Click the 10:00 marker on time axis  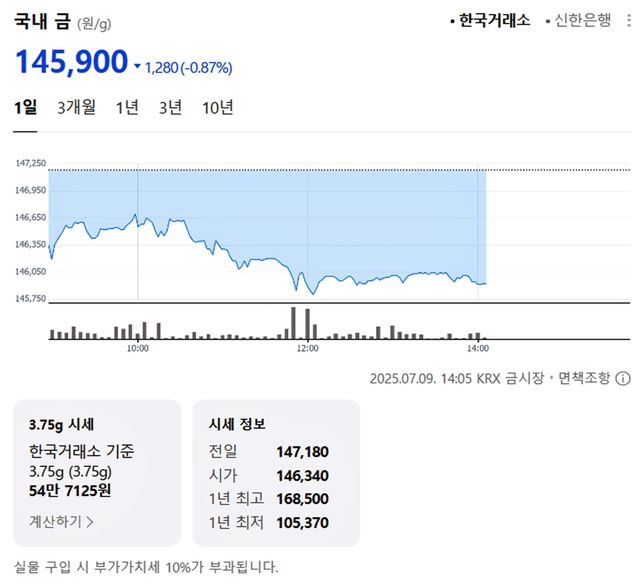click(138, 348)
